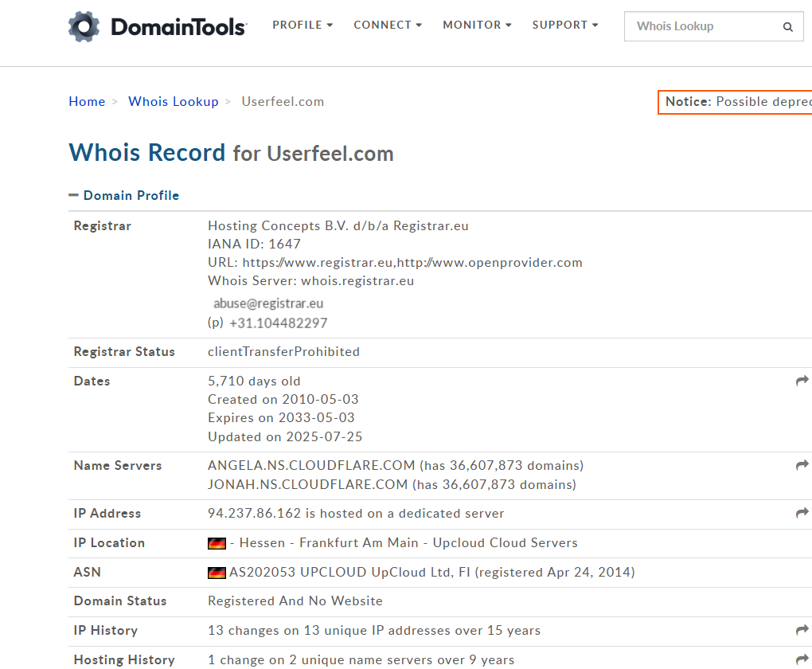Image resolution: width=812 pixels, height=669 pixels.
Task: Click the search magnifier icon
Action: click(x=787, y=27)
